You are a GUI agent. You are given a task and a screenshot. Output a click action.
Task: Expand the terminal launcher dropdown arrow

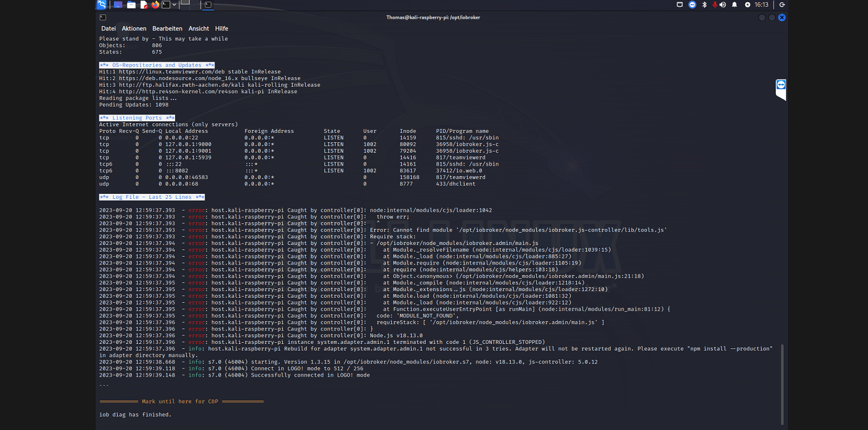coord(174,5)
